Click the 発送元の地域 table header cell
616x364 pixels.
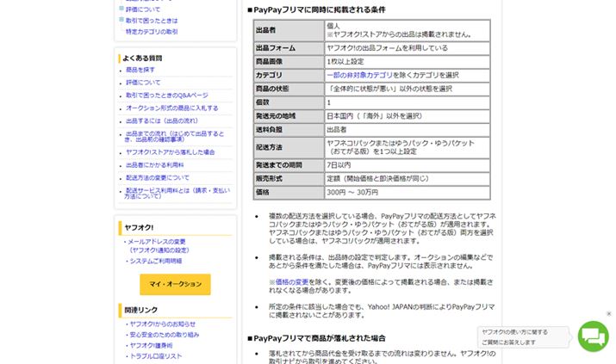289,116
